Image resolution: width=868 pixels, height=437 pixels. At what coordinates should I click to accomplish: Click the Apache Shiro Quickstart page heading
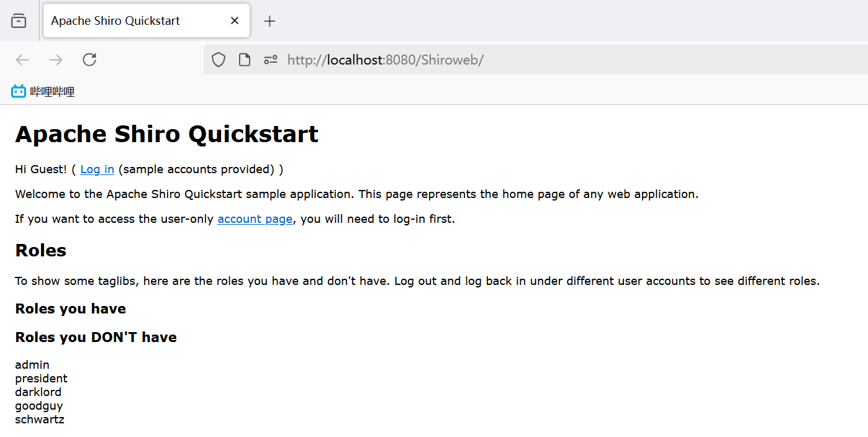pos(166,134)
